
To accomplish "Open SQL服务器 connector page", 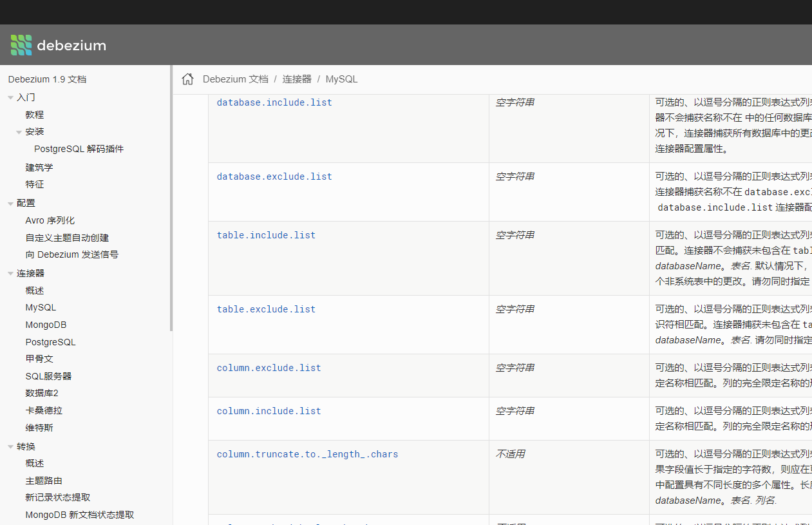I will [49, 376].
